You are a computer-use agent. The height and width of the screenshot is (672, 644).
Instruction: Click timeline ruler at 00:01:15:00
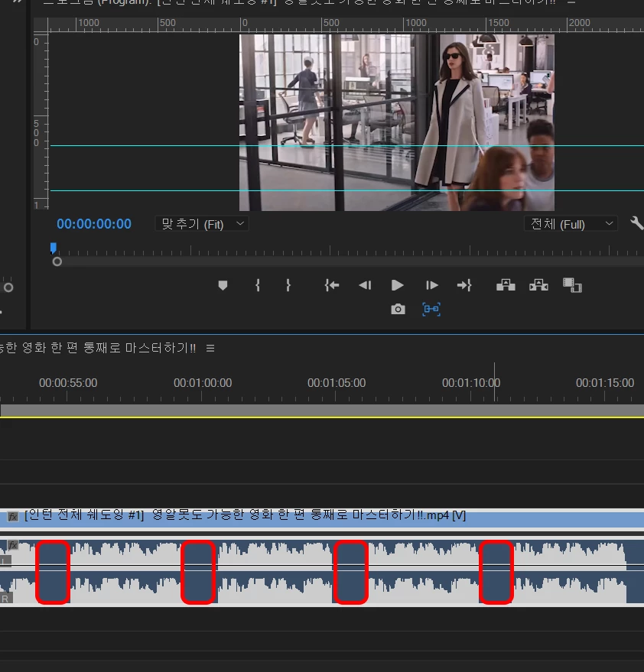(x=604, y=383)
